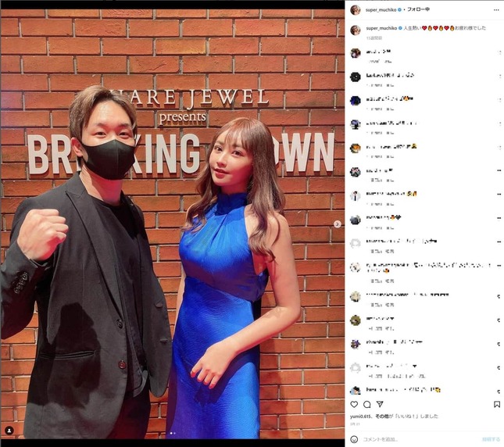The width and height of the screenshot is (504, 447).
Task: Open the first commenter's avatar
Action: coord(356,53)
